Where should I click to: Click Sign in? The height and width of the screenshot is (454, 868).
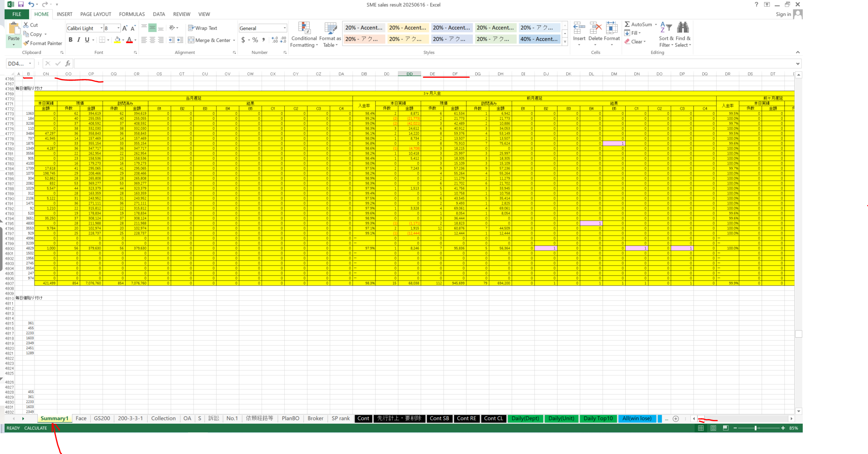click(783, 14)
